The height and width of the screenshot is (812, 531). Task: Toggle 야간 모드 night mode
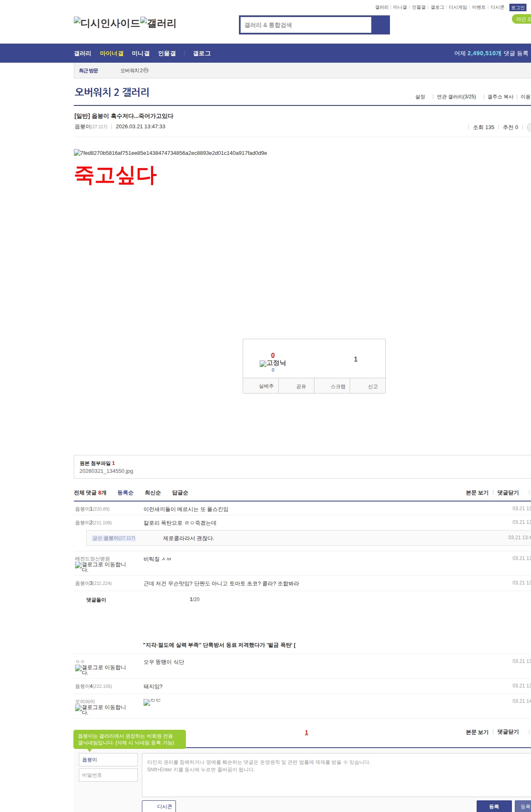tap(522, 19)
